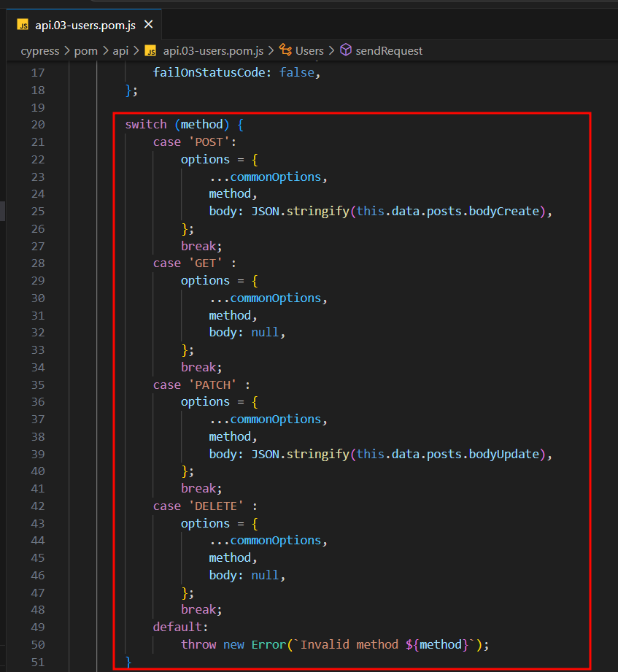
Task: Close the api.03-users.pom.js tab
Action: pos(148,25)
